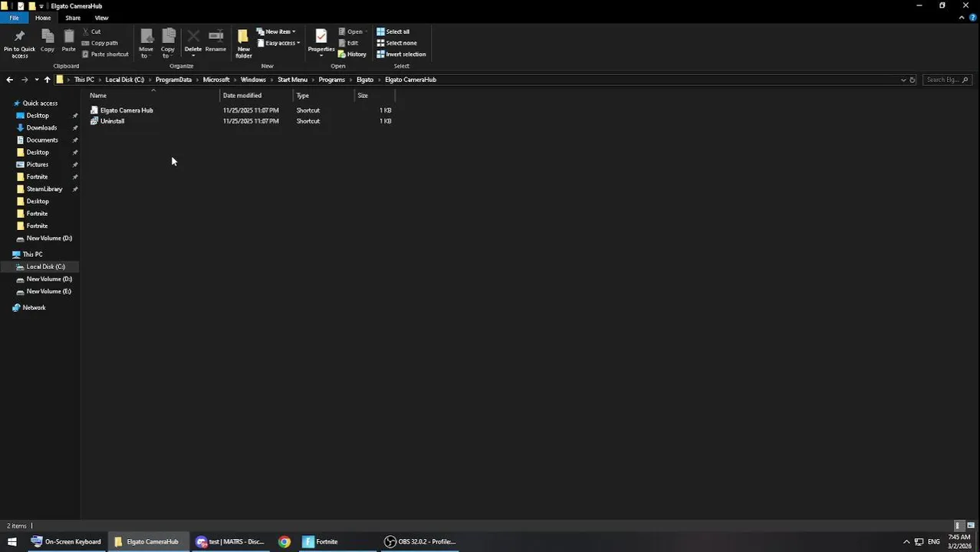Click the Paste ribbon icon
This screenshot has height=552, width=980.
(x=68, y=41)
